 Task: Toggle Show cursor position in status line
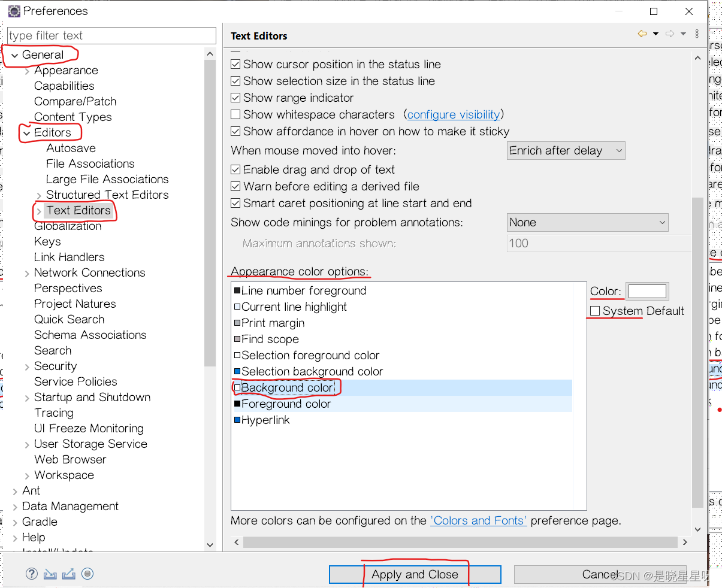click(x=236, y=64)
